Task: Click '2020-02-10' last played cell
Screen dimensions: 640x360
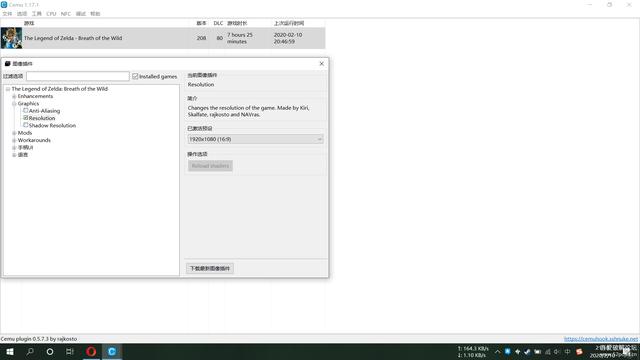Action: click(288, 38)
